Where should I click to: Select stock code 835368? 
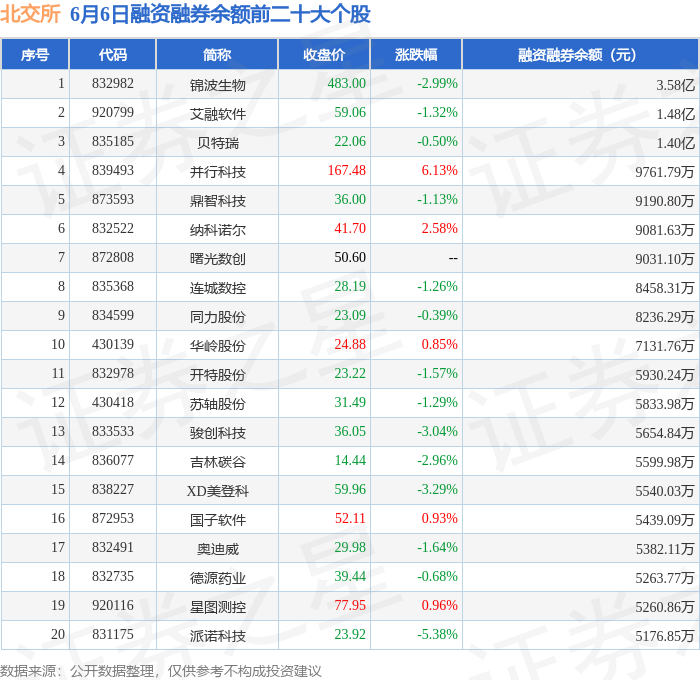tap(112, 287)
